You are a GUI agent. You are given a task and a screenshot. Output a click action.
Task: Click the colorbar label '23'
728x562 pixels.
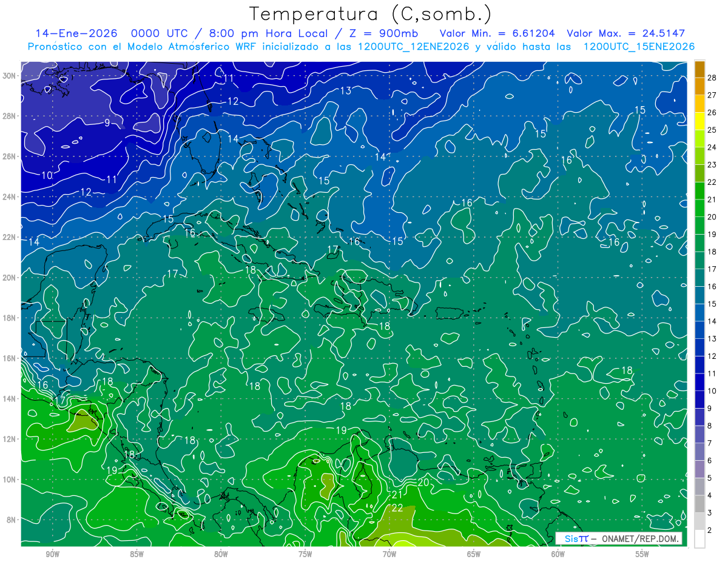[x=712, y=164]
